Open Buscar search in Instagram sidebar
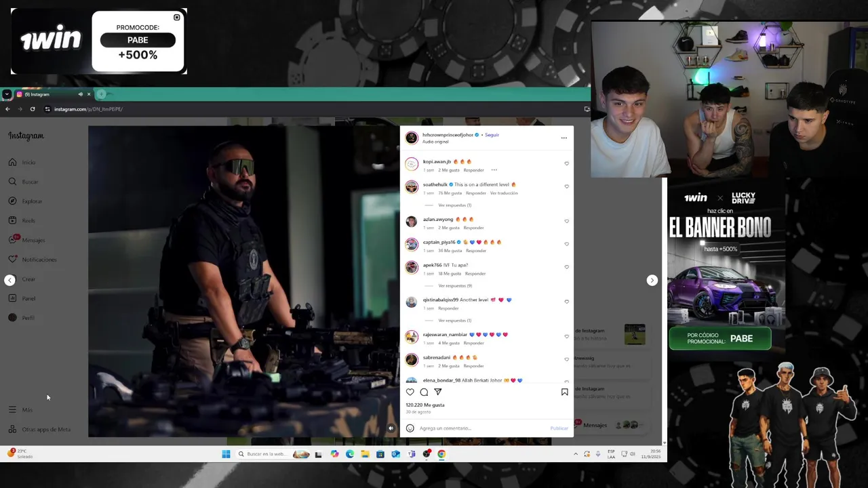 [24, 182]
